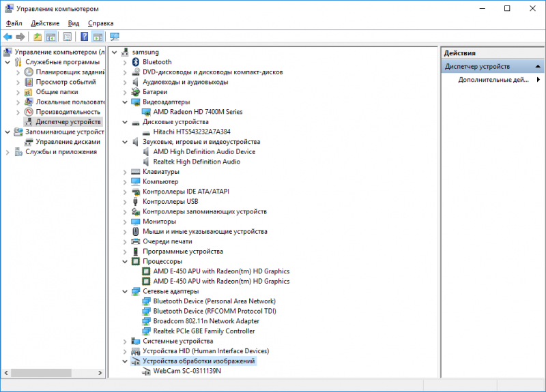
Task: Collapse the Диспетчер устройств actions section
Action: tap(538, 67)
